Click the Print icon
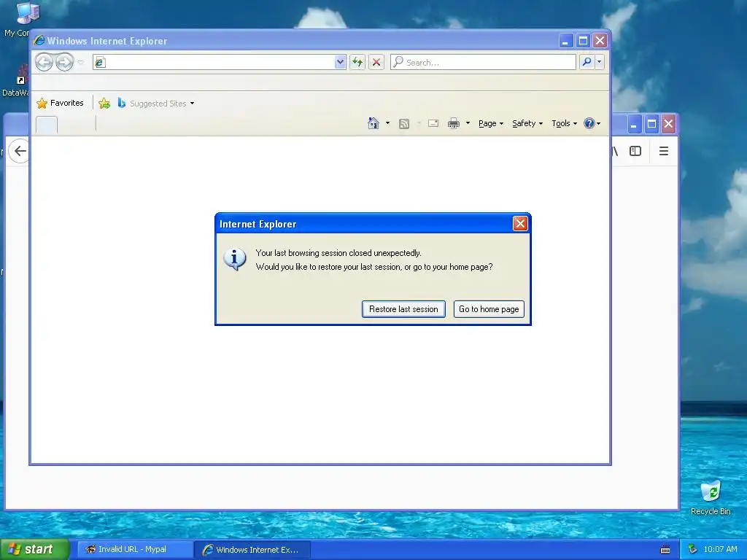This screenshot has height=560, width=747. point(454,123)
